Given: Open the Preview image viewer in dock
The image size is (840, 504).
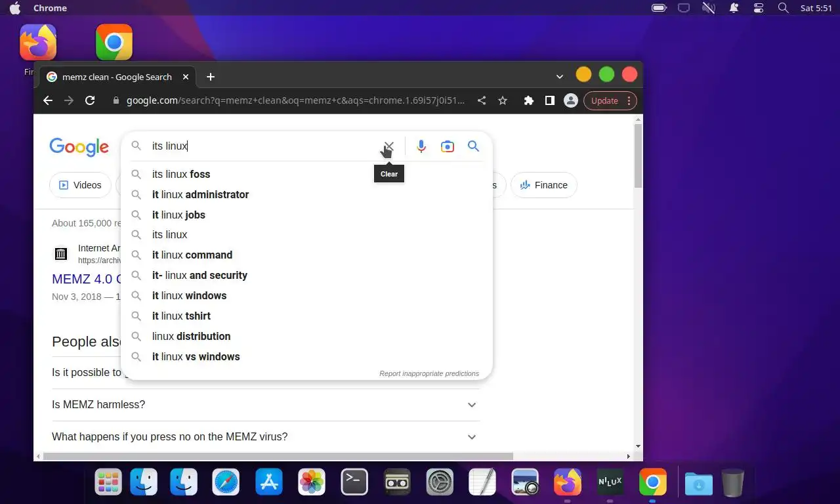Looking at the screenshot, I should click(525, 483).
